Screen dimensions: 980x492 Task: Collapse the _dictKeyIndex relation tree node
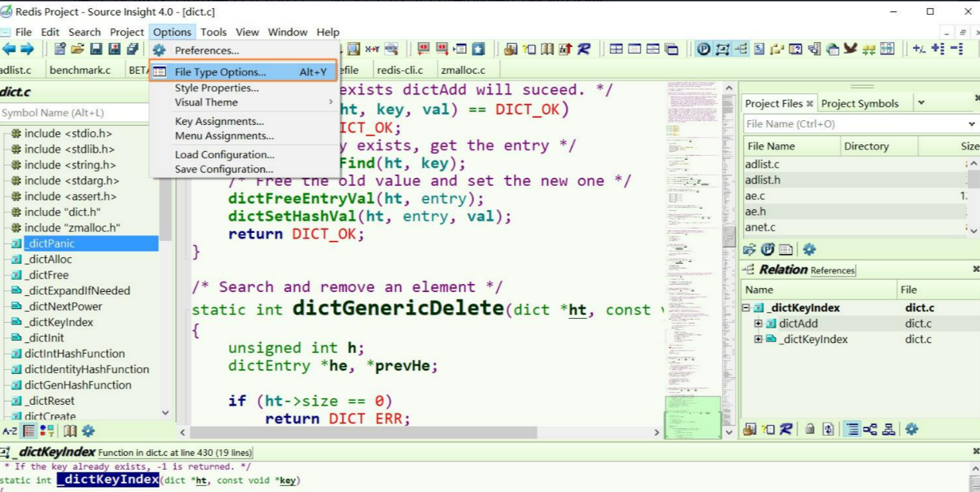[746, 308]
